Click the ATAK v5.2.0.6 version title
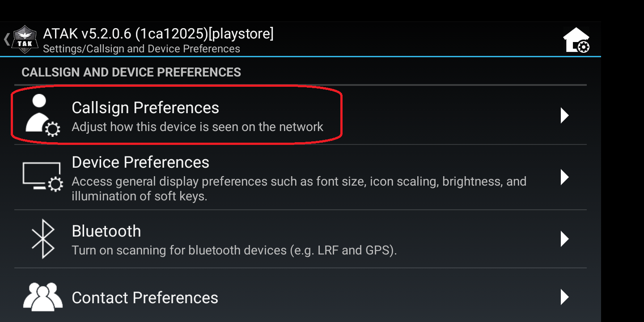Screen dimensions: 644x322 coord(158,34)
